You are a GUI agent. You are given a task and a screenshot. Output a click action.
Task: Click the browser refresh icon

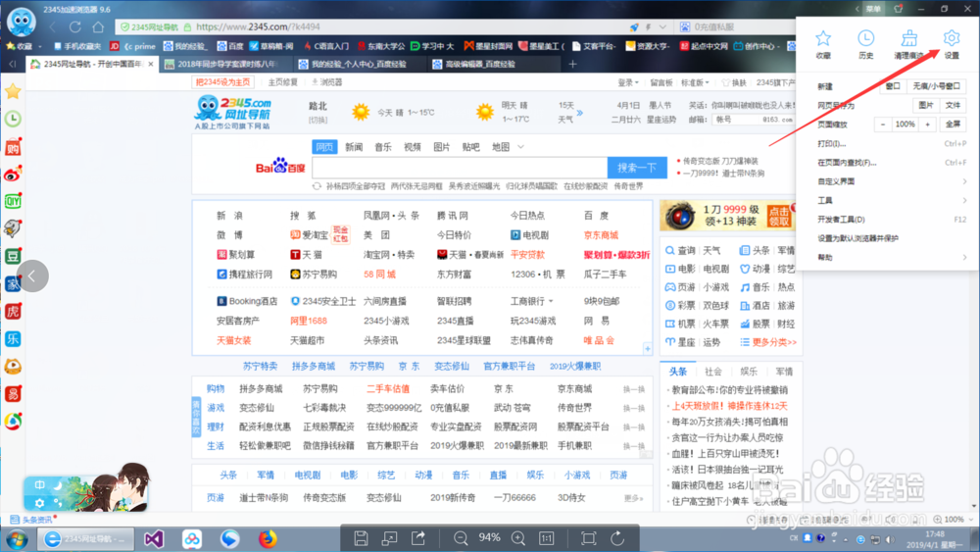point(75,26)
